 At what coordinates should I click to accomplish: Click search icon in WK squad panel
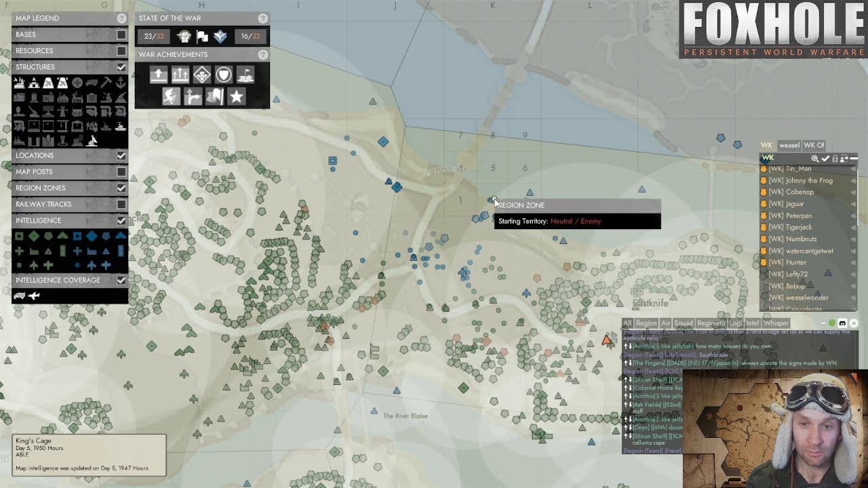point(815,159)
